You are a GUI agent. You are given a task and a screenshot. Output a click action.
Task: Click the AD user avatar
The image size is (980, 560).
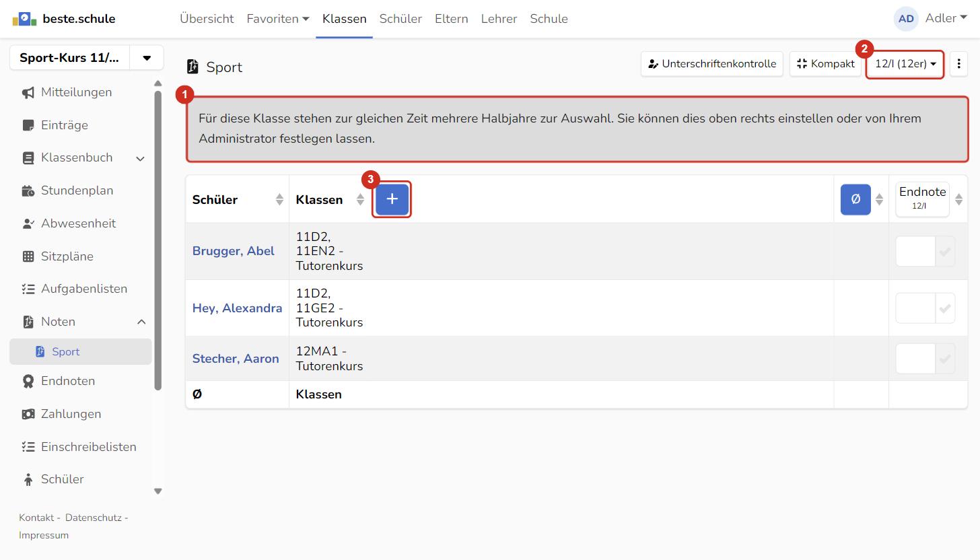click(x=906, y=19)
